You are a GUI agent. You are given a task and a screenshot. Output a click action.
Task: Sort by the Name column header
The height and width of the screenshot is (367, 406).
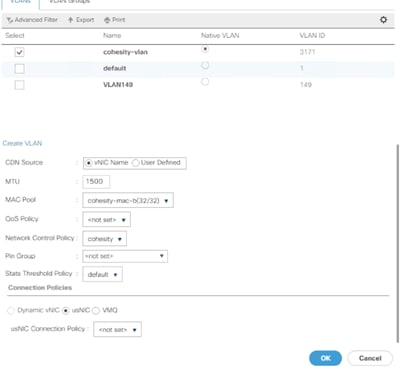112,36
